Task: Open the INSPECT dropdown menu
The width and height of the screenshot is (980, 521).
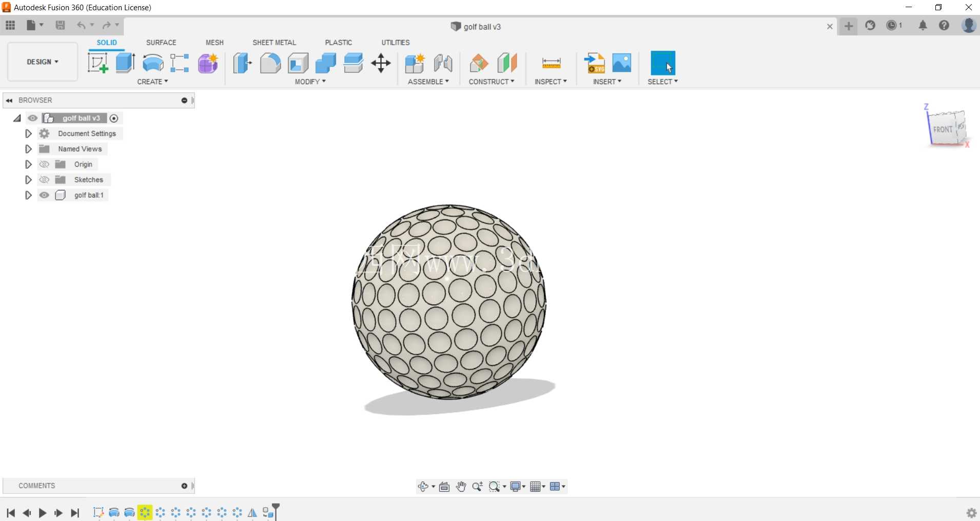Action: pos(551,82)
